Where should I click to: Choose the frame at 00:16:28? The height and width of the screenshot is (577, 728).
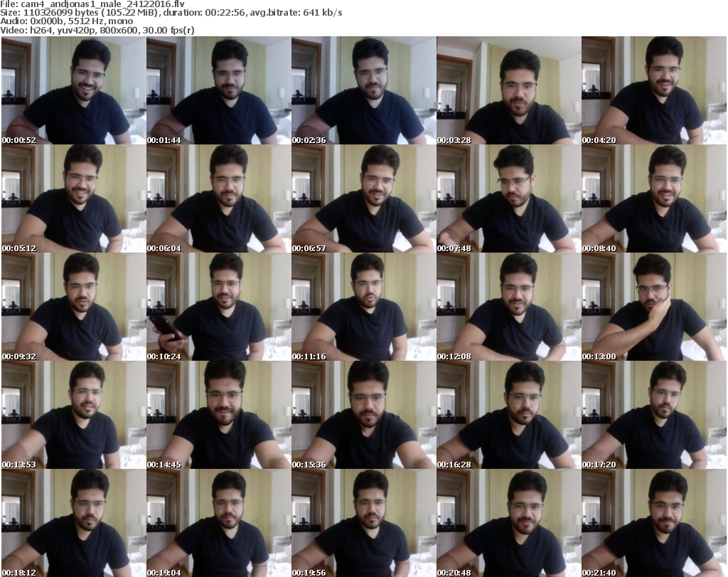[509, 415]
